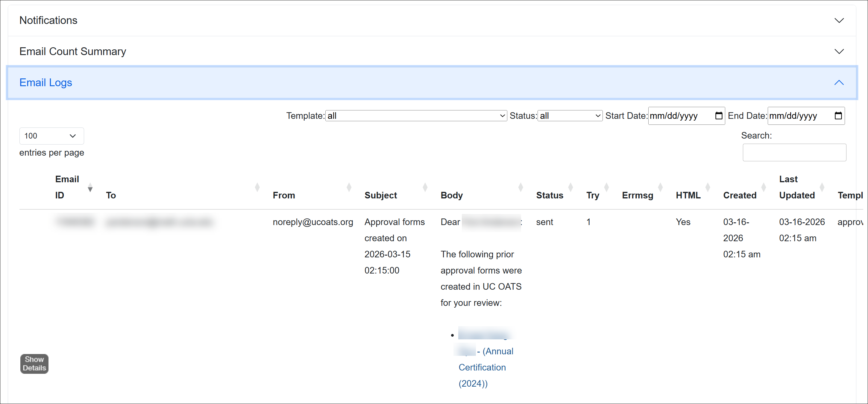Sort the table by Subject column
Screen dimensions: 868x404
coord(425,187)
